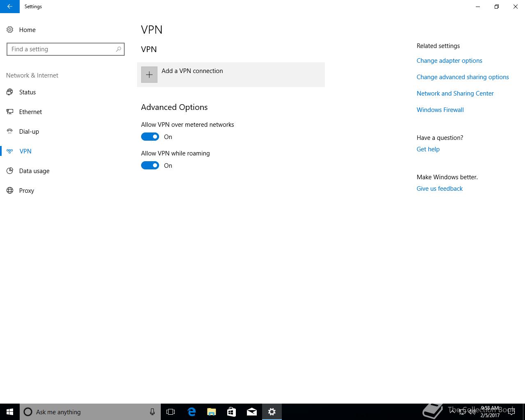Click the Settings gear icon in taskbar
Viewport: 525px width, 420px height.
click(x=272, y=412)
